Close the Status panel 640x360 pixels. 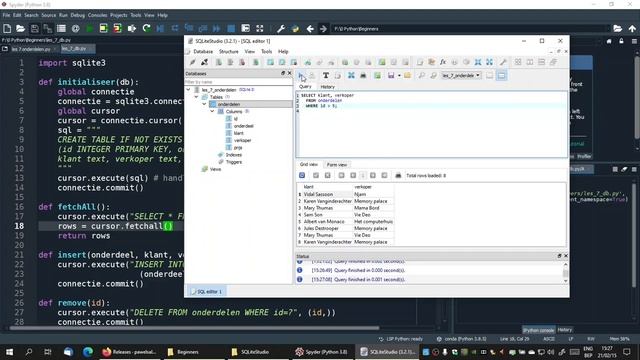click(x=566, y=256)
